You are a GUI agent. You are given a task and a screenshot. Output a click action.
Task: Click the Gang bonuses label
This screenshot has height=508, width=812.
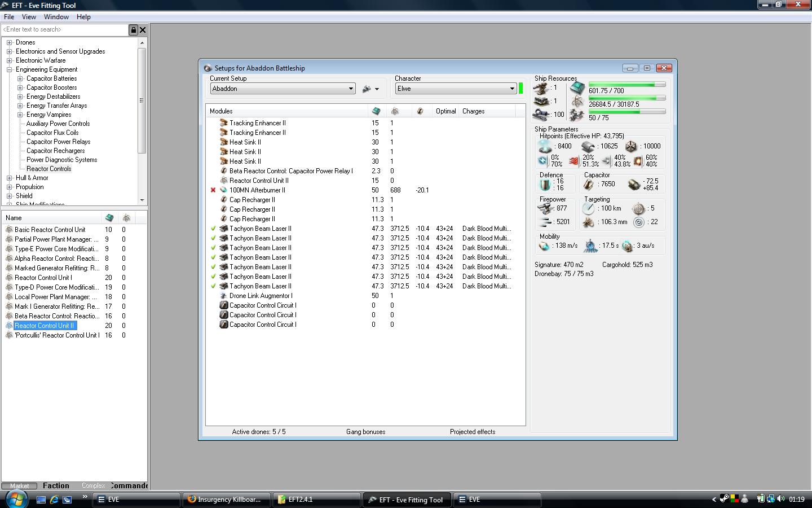tap(366, 432)
